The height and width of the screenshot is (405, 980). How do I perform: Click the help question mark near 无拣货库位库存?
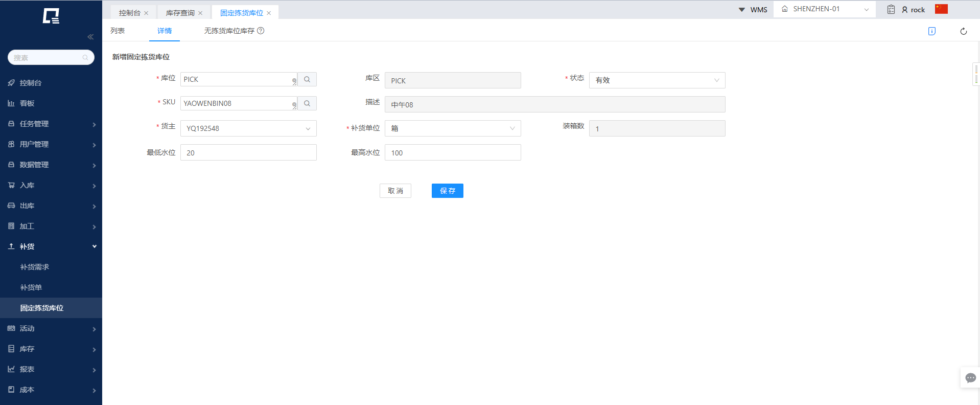261,31
